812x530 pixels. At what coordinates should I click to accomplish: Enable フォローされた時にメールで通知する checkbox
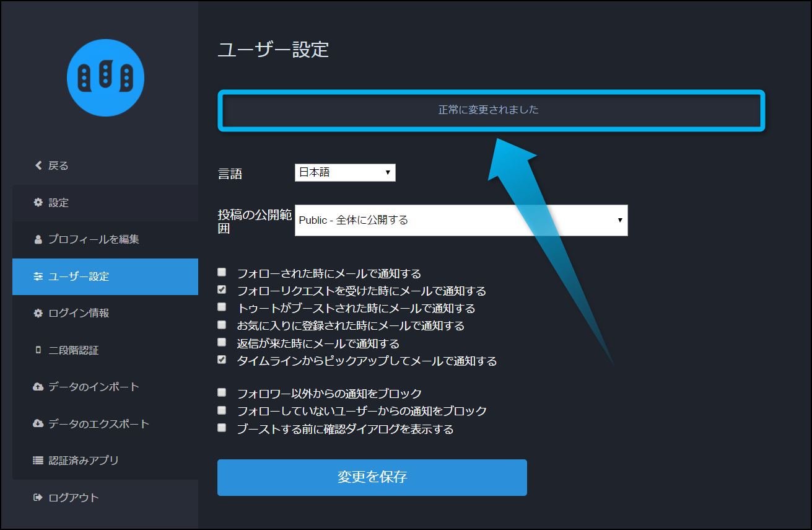222,272
